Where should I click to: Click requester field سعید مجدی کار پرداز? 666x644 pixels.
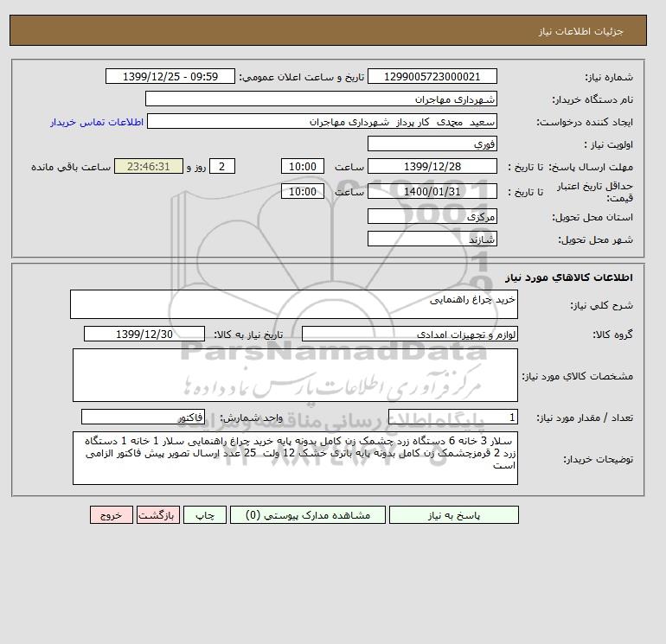pyautogui.click(x=322, y=121)
